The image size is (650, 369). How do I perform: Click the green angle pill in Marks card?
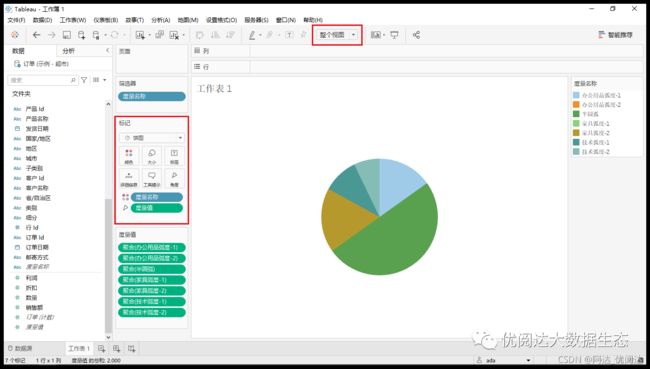pos(157,208)
